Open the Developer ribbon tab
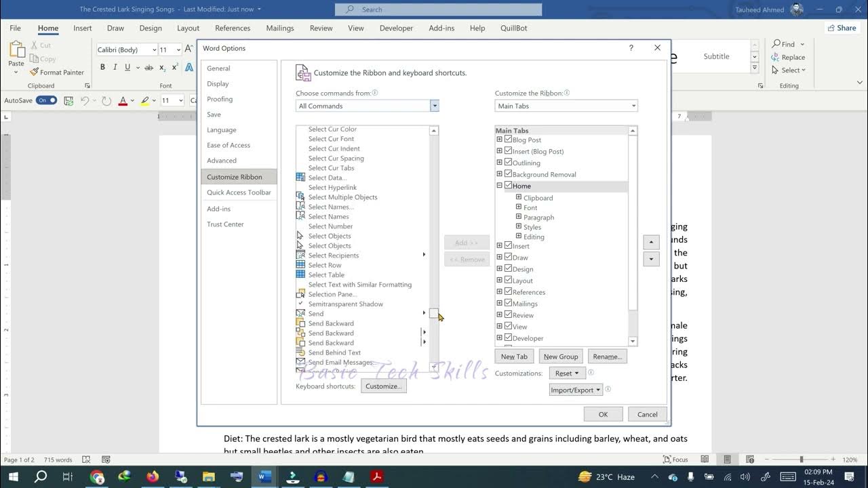The image size is (868, 488). [396, 28]
